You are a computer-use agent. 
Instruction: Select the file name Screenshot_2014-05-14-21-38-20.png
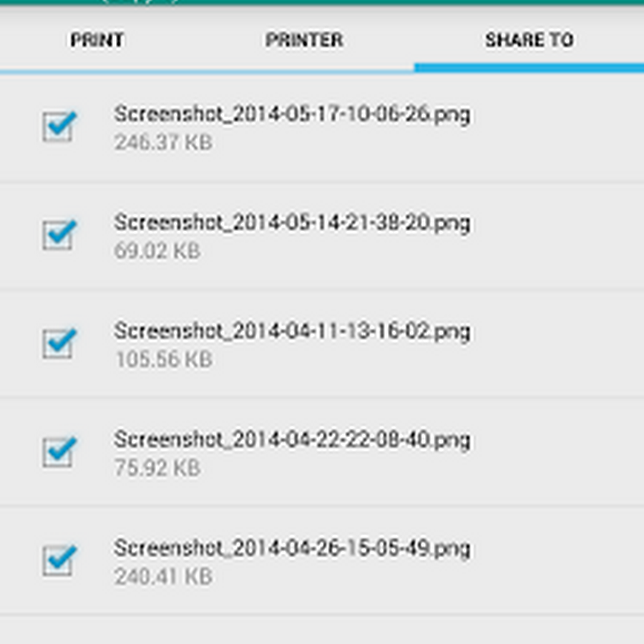292,223
